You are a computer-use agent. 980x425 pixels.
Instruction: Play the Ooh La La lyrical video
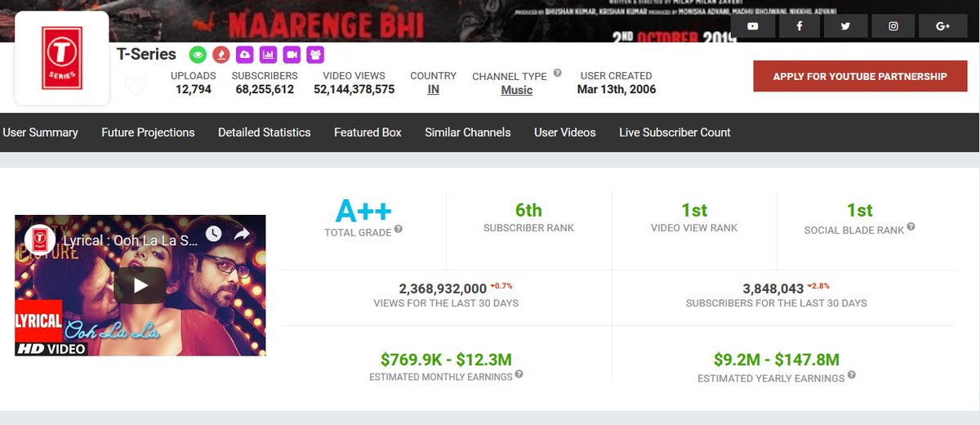point(140,285)
